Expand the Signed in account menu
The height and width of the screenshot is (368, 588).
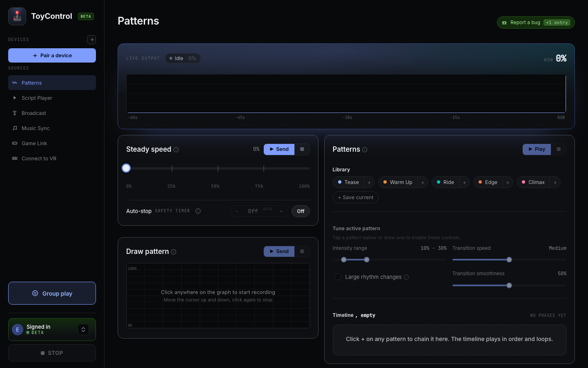(83, 330)
